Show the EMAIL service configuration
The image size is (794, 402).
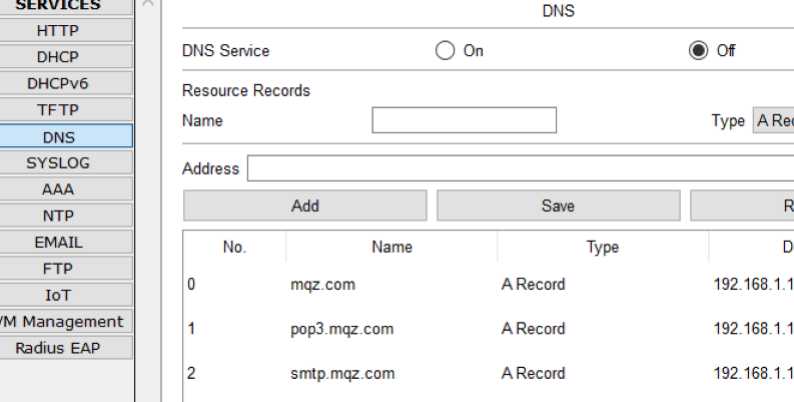tap(58, 242)
